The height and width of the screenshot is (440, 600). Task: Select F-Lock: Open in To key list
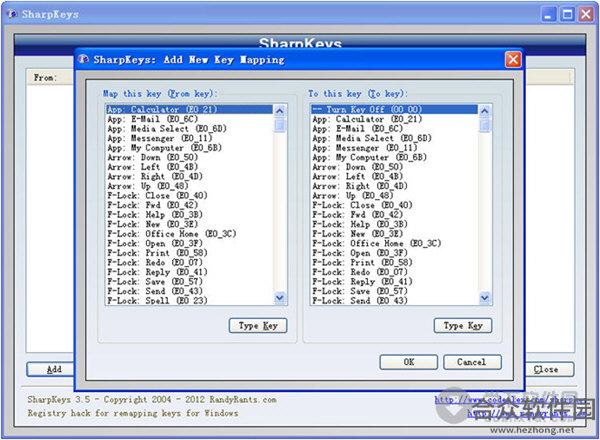pos(395,253)
